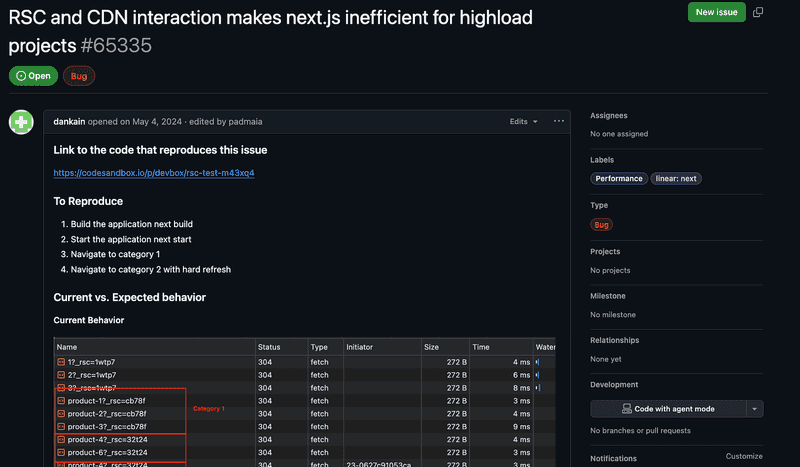Image resolution: width=800 pixels, height=467 pixels.
Task: Click the product-6?_rsc=32t24 row icon
Action: (61, 453)
